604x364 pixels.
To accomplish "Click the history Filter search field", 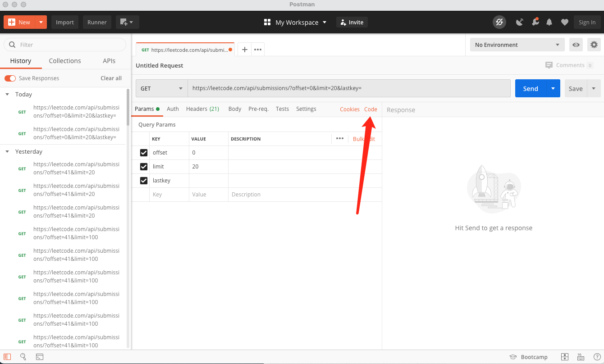I will [x=65, y=45].
